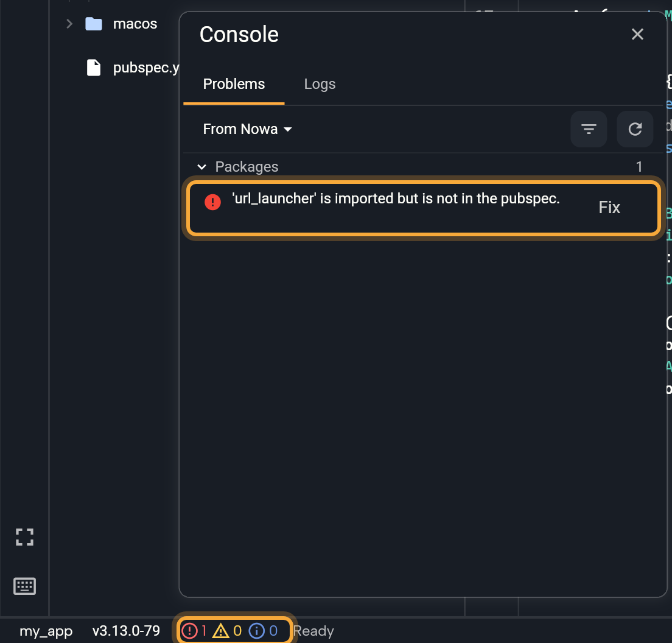Open the problems filter options

coord(589,129)
